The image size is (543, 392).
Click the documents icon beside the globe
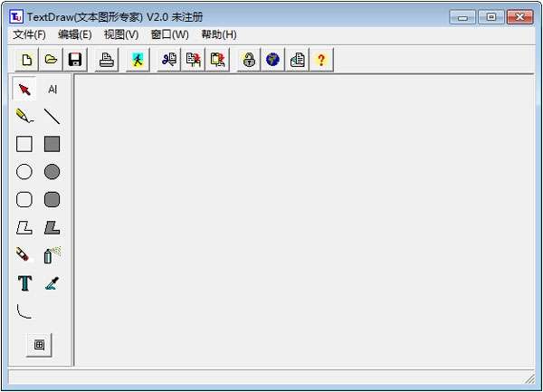click(297, 60)
